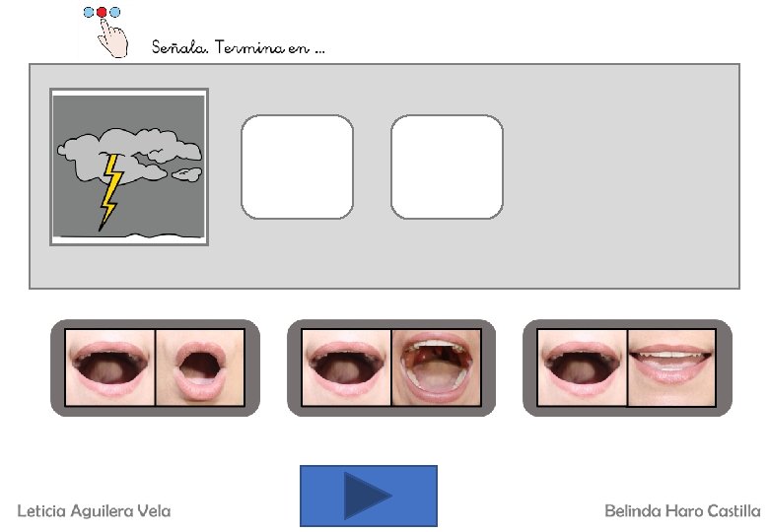Click the left blue dot above hand
The width and height of the screenshot is (769, 532).
tap(89, 12)
